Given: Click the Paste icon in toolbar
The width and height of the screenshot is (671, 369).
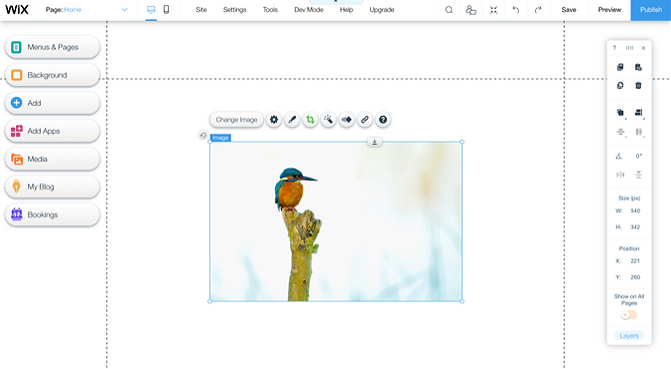Looking at the screenshot, I should tap(638, 67).
